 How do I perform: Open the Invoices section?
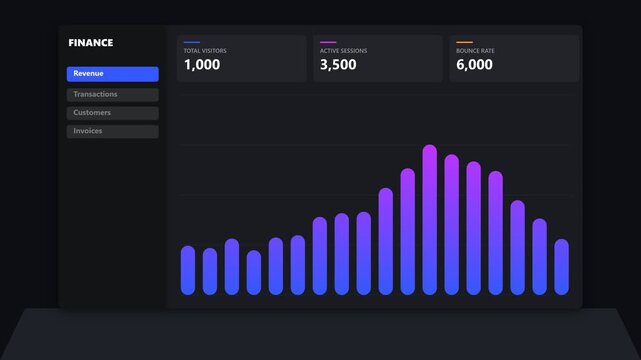(x=112, y=131)
